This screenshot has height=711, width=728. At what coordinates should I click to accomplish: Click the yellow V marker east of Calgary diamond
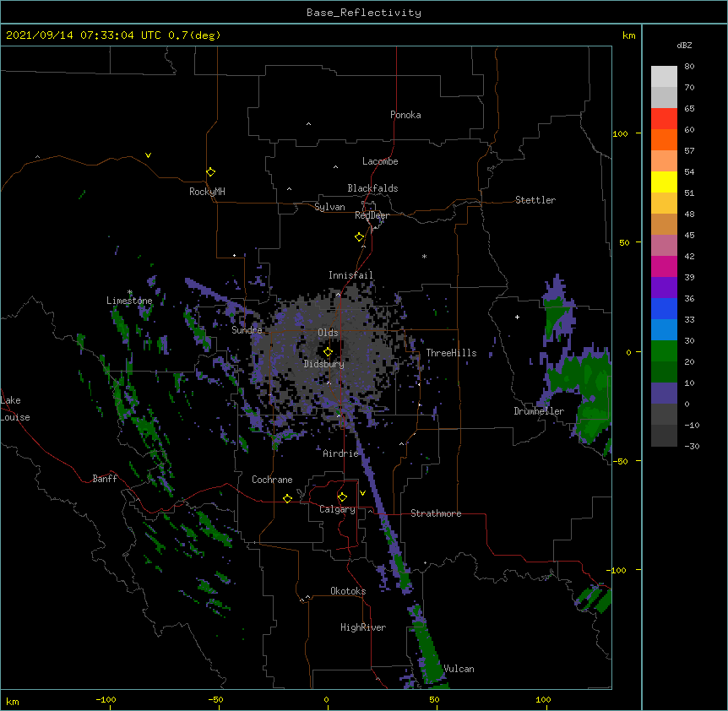[x=362, y=493]
